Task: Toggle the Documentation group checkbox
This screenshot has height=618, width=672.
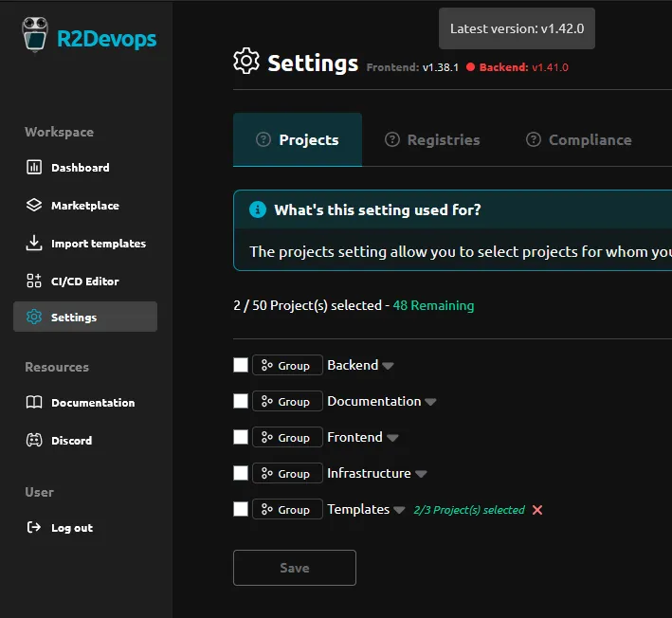Action: click(241, 401)
